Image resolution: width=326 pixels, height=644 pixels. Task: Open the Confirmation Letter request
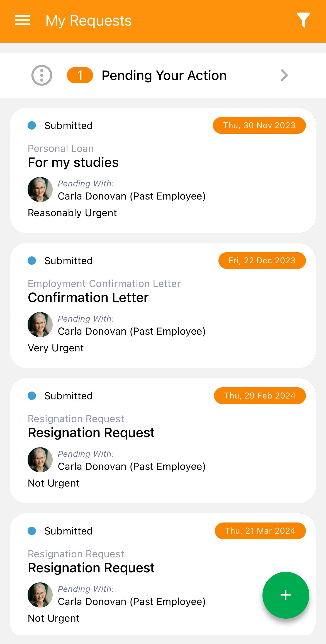coord(88,298)
